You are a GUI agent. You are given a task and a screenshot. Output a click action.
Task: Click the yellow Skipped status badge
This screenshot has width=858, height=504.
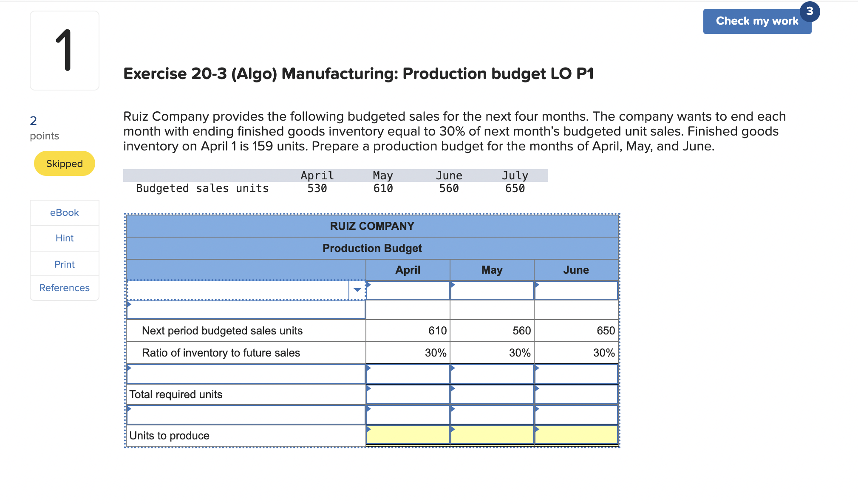(x=64, y=163)
